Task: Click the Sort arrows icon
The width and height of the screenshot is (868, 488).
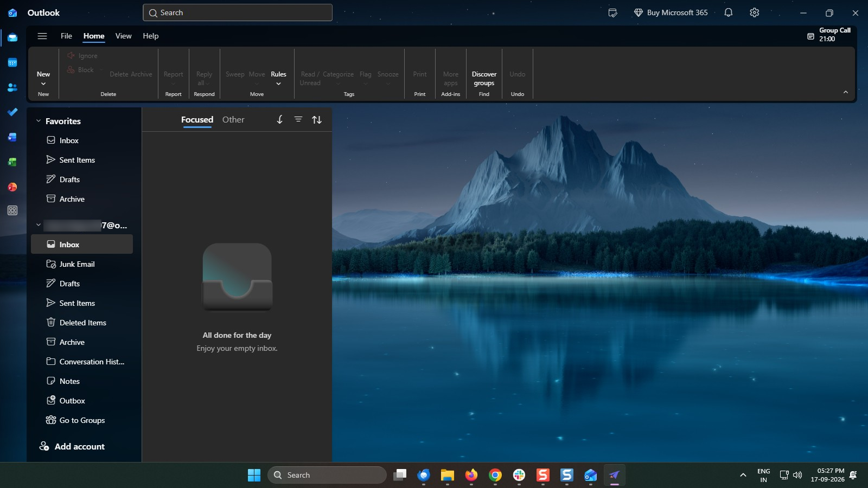Action: [317, 120]
